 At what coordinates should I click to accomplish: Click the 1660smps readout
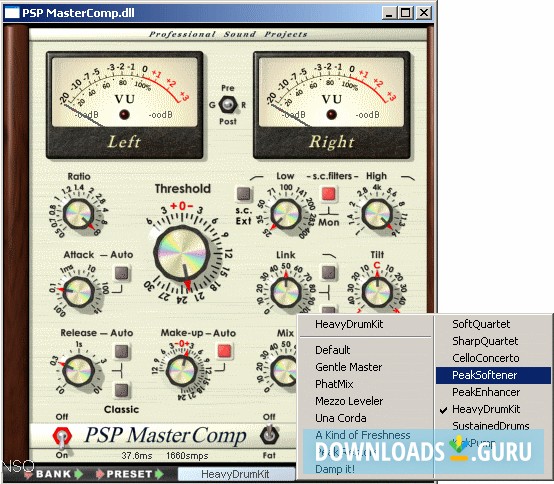187,456
